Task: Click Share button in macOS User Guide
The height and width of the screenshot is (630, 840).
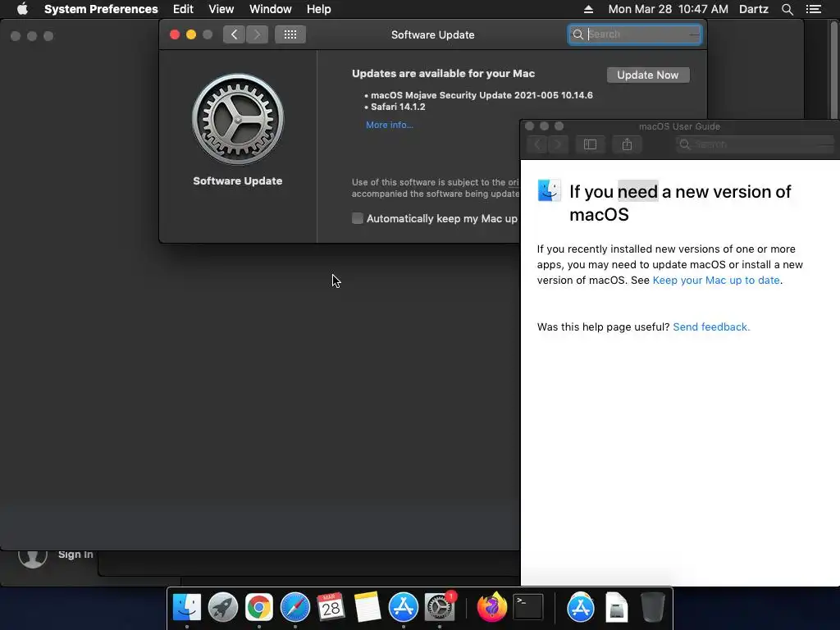Action: pos(627,144)
